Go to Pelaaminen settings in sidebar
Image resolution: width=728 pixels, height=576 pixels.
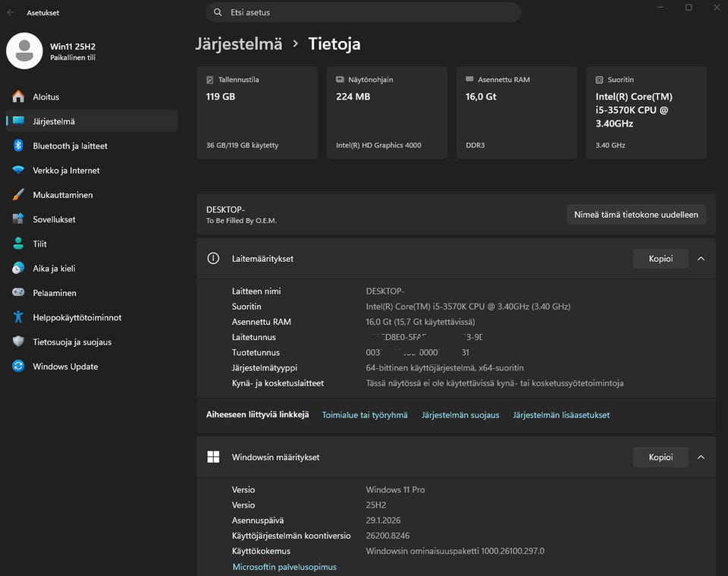click(54, 293)
